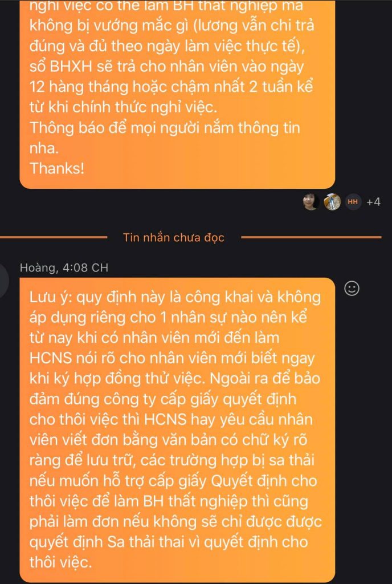Select the 'Tin nhắn chưa đọc' divider label

point(174,237)
